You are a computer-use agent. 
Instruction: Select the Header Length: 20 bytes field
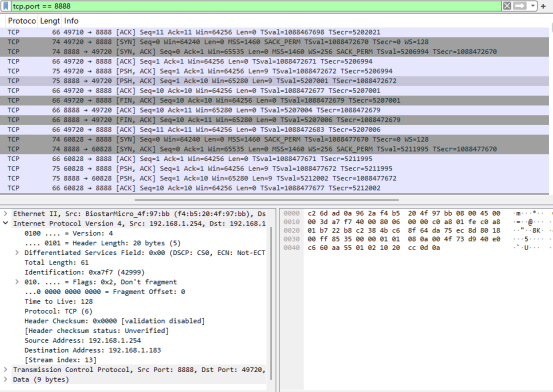pos(102,243)
